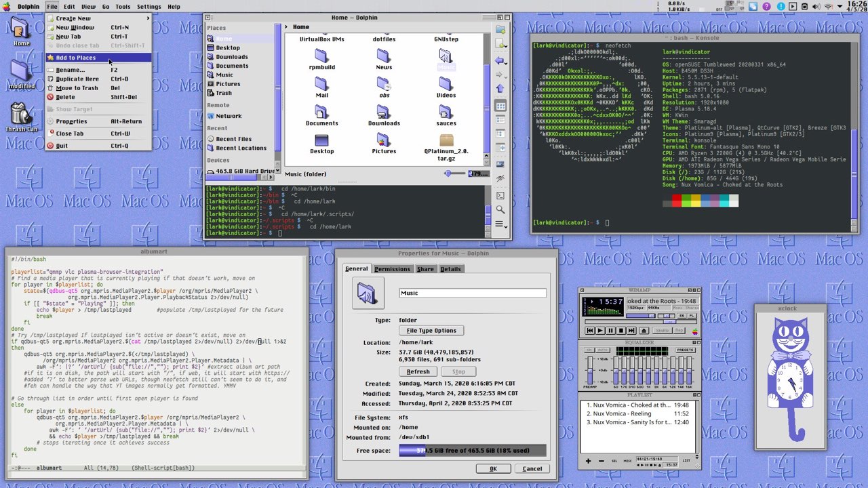This screenshot has width=868, height=488.
Task: Select Network in Dolphin sidebar
Action: coord(229,116)
